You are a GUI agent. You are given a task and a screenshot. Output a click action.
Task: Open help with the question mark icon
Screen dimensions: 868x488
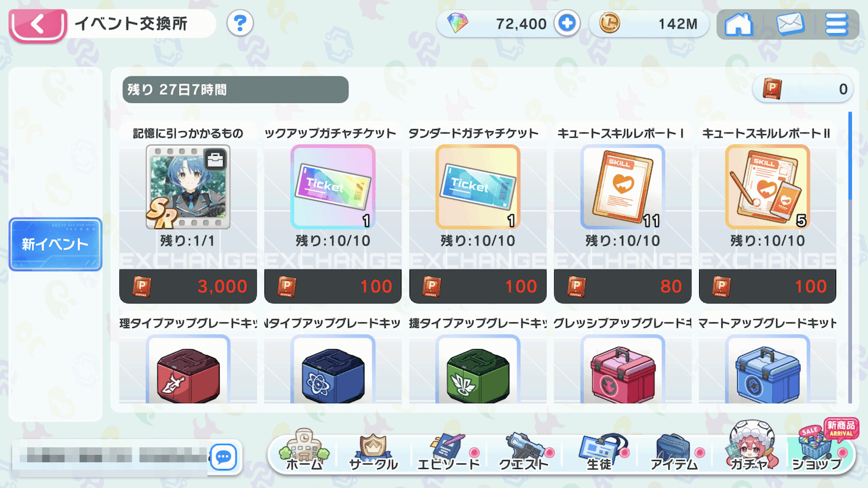pos(239,24)
